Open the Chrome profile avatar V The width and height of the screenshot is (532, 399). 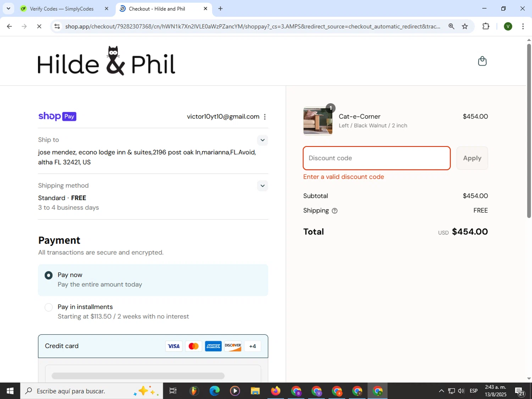point(508,26)
